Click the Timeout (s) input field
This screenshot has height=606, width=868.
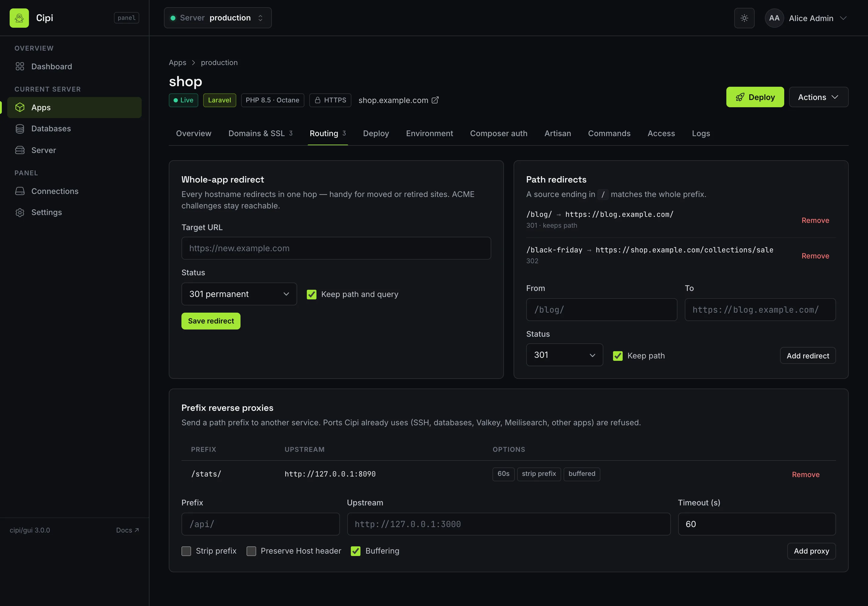pos(756,524)
